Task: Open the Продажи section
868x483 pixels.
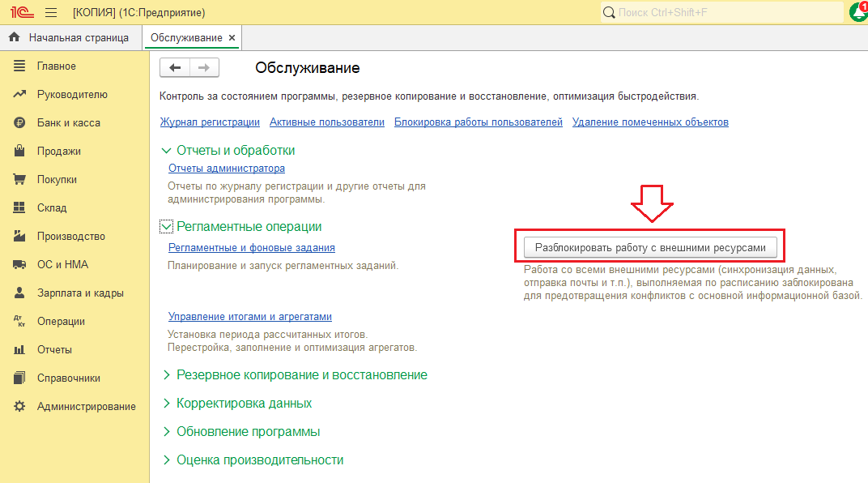Action: point(58,152)
